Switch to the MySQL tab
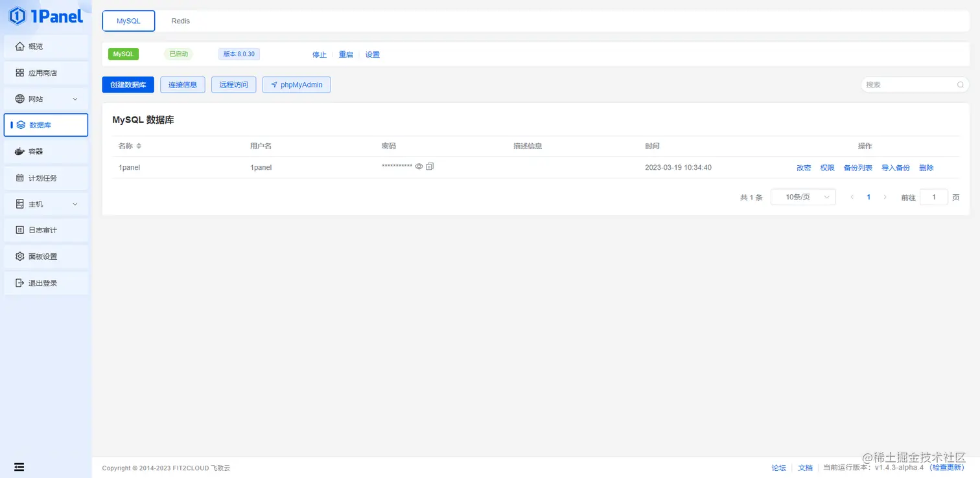This screenshot has height=478, width=980. click(x=128, y=21)
